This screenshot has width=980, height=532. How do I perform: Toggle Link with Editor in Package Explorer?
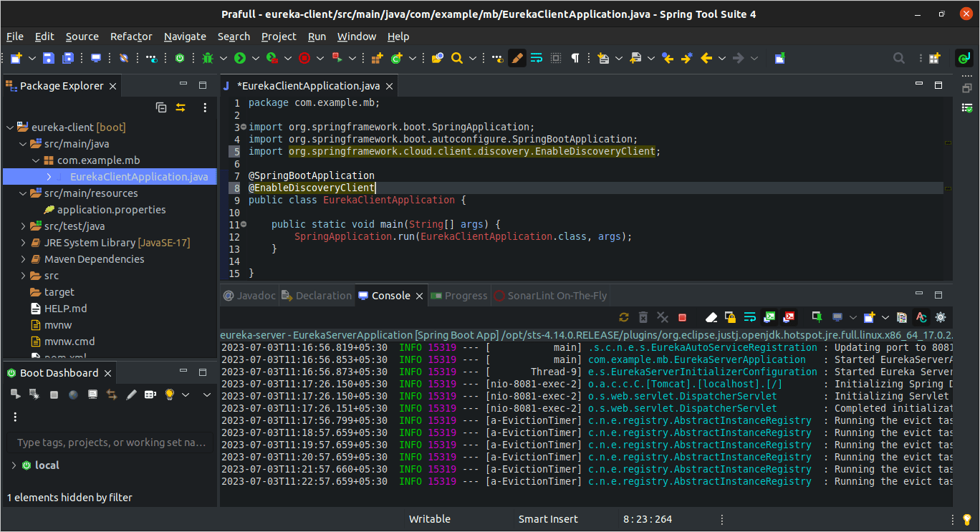click(180, 107)
